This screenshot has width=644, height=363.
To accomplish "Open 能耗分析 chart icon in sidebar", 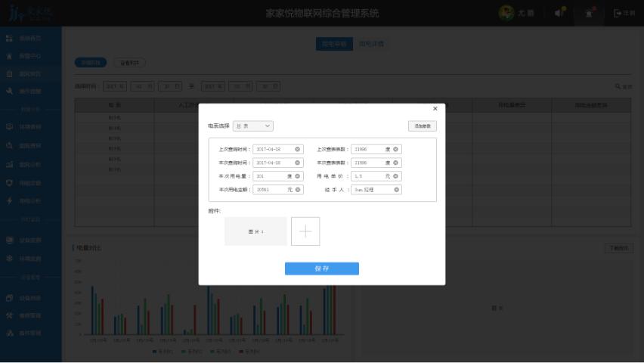I will point(9,164).
